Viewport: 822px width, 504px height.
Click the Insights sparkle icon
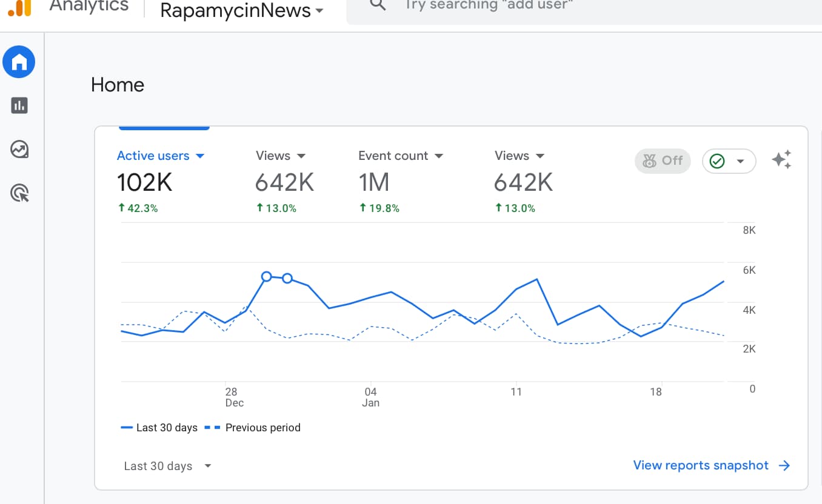tap(781, 160)
